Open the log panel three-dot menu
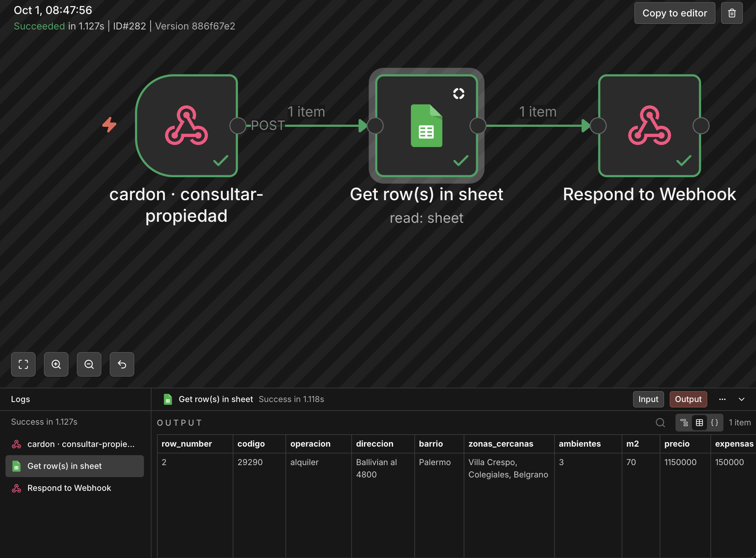 pyautogui.click(x=722, y=399)
